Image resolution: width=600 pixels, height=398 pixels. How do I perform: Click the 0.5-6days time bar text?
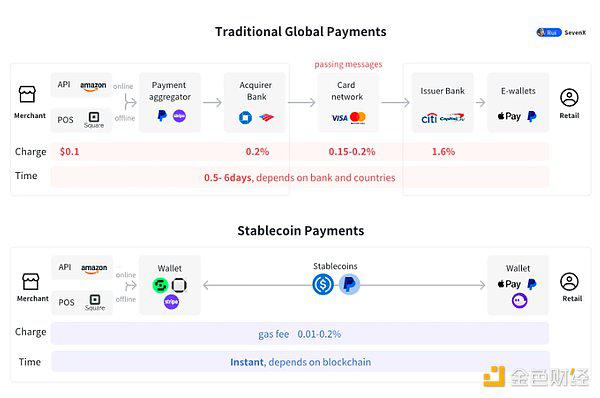pos(300,178)
